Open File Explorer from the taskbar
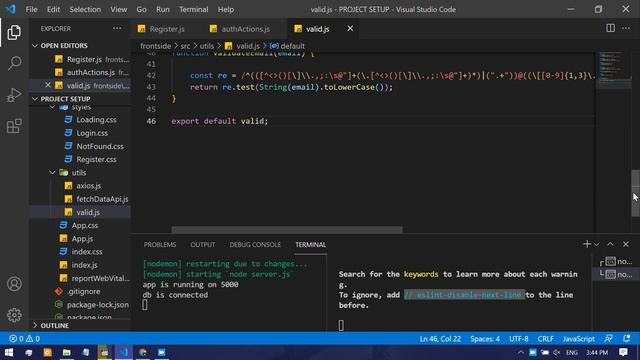 [67, 352]
